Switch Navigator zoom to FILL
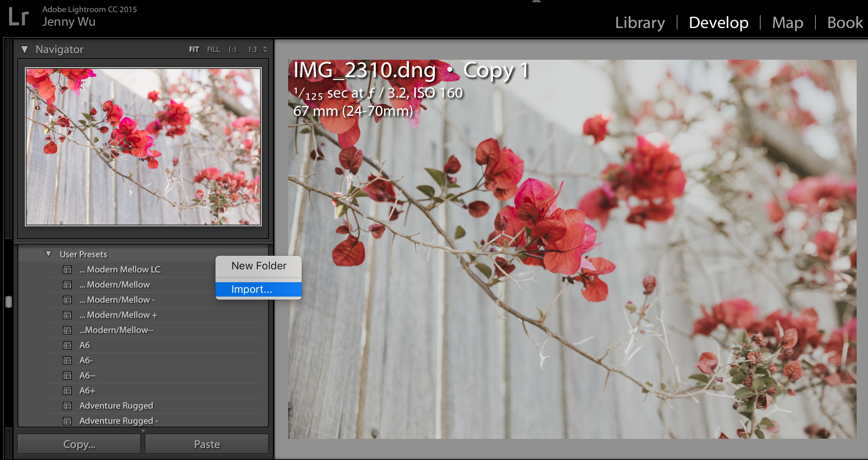The width and height of the screenshot is (868, 460). click(213, 49)
